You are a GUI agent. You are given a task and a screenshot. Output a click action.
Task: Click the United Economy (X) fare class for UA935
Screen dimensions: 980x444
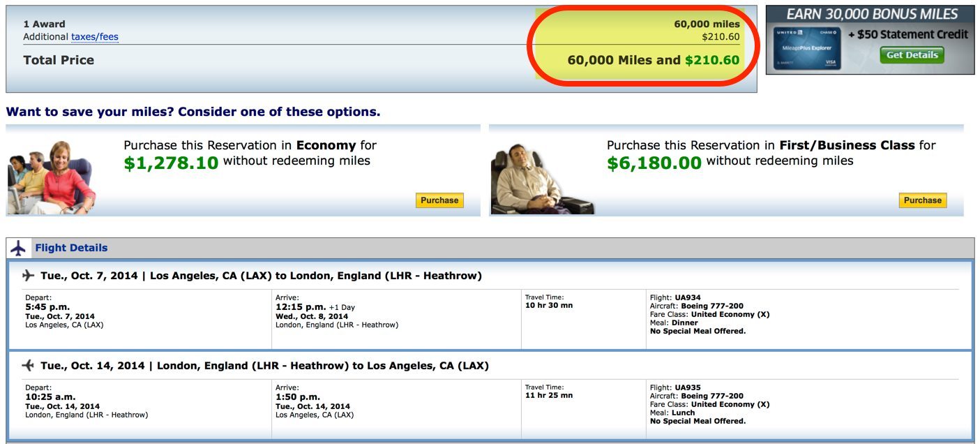click(x=730, y=404)
